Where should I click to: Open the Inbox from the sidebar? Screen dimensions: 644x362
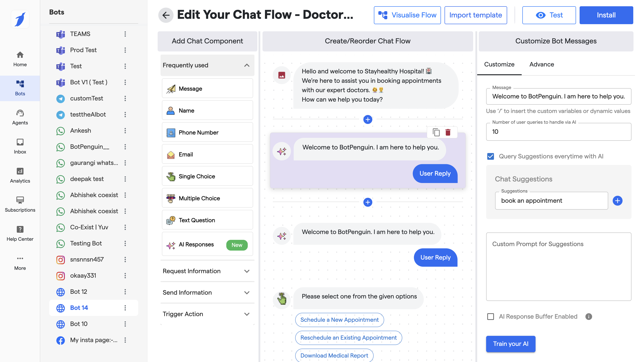[20, 146]
